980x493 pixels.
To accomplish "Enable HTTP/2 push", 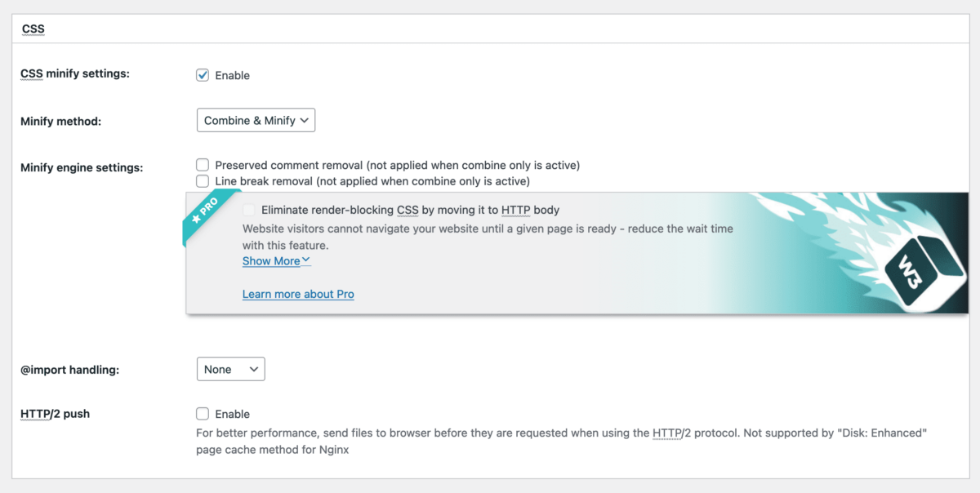I will (x=202, y=414).
